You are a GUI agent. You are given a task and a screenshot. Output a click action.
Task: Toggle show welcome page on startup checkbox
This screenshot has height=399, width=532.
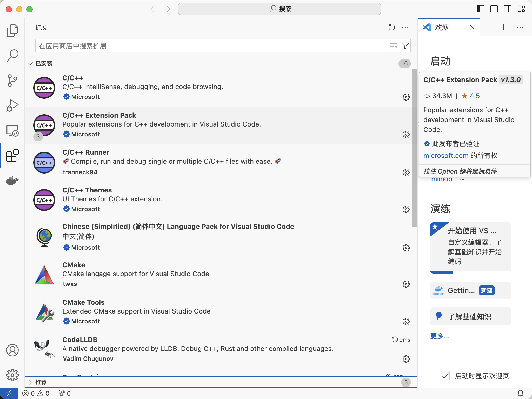coord(445,376)
